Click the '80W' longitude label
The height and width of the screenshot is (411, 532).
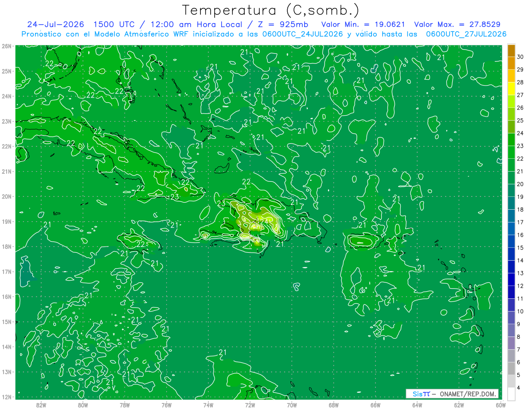pyautogui.click(x=83, y=405)
